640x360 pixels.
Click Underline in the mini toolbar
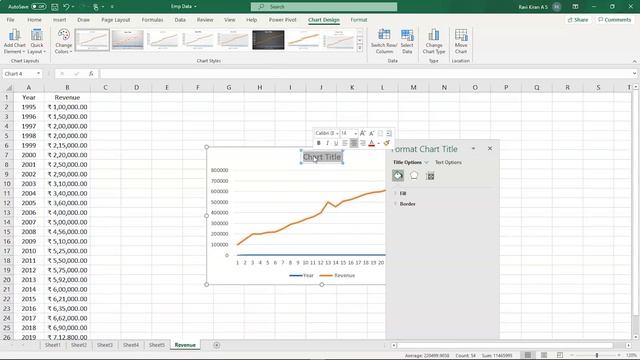336,143
